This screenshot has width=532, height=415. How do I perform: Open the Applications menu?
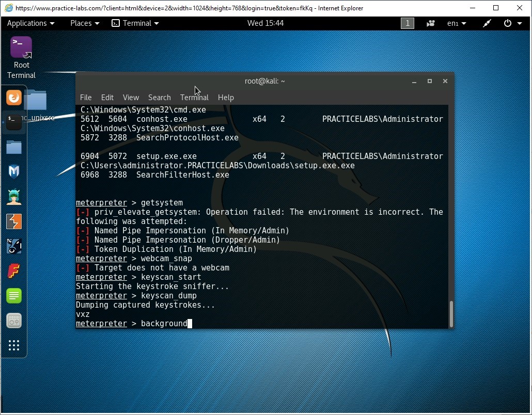point(30,23)
